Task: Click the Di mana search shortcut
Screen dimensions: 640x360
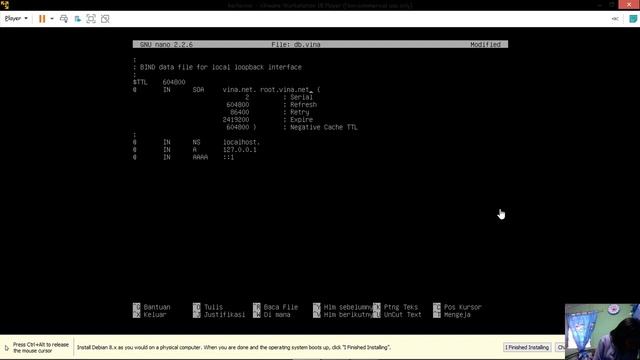Action: [272, 315]
